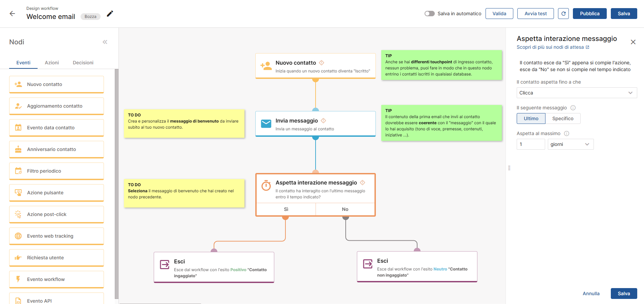Click the timer icon on Aspetta interazione node
This screenshot has width=644, height=304.
point(266,186)
